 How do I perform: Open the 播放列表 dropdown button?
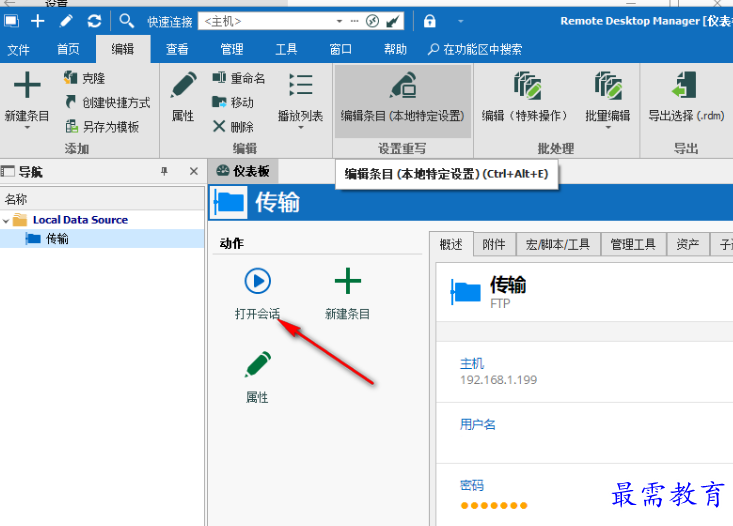pos(301,100)
